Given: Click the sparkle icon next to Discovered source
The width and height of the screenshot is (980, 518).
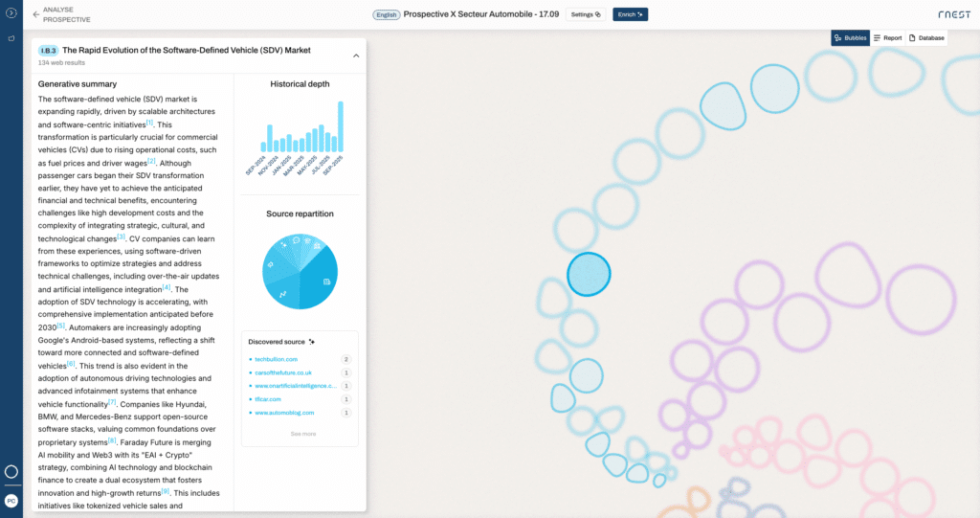Looking at the screenshot, I should [312, 342].
